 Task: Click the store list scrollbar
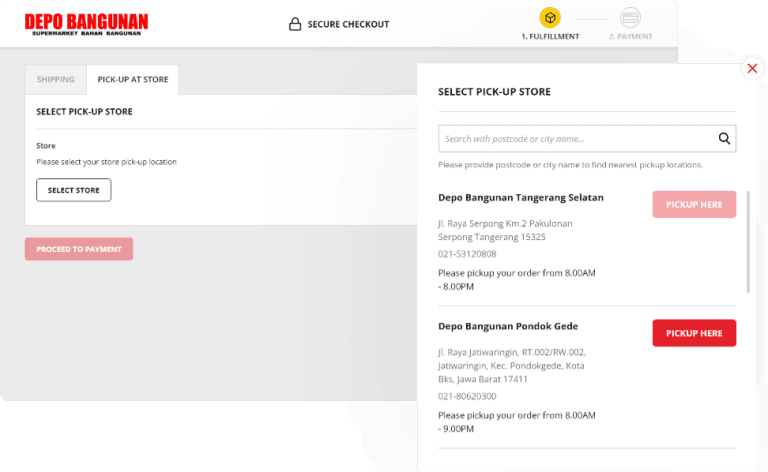748,242
